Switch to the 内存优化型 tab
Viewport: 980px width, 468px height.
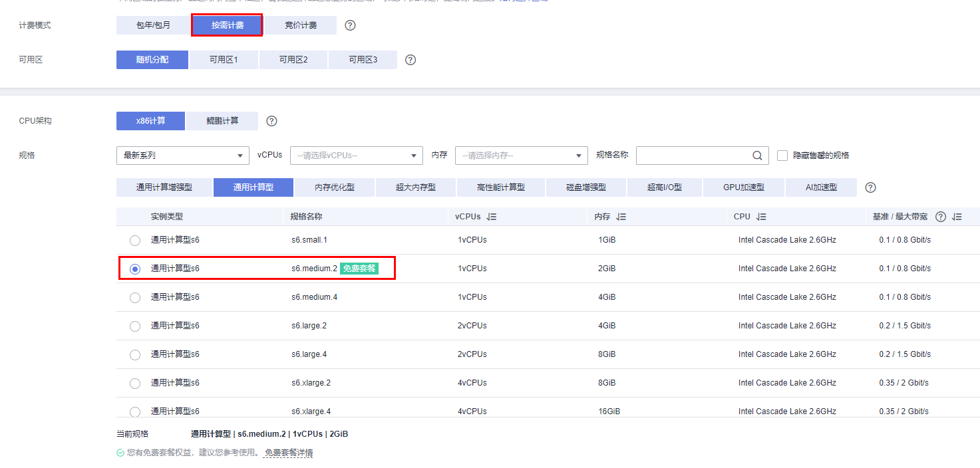tap(335, 187)
